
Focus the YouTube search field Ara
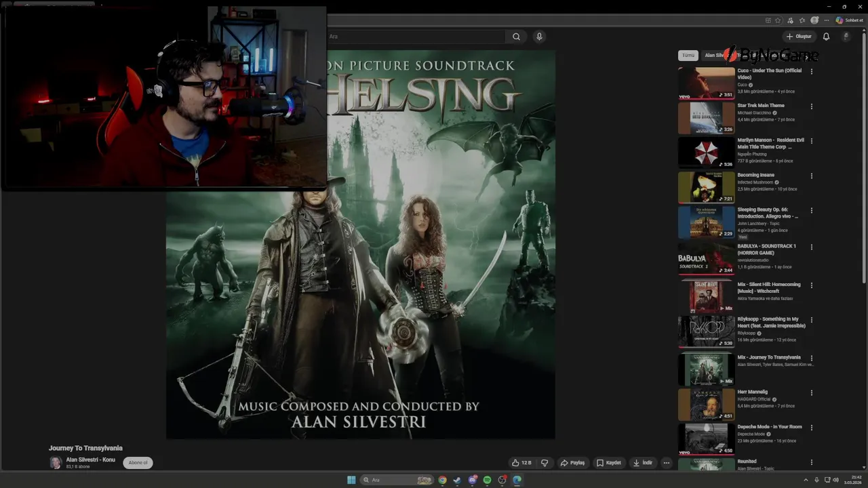click(415, 37)
